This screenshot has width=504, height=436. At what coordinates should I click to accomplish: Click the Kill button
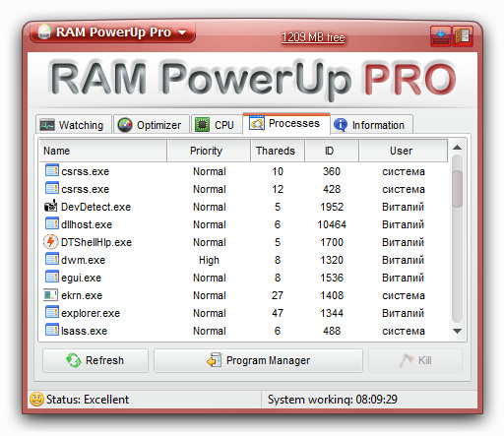coord(415,360)
